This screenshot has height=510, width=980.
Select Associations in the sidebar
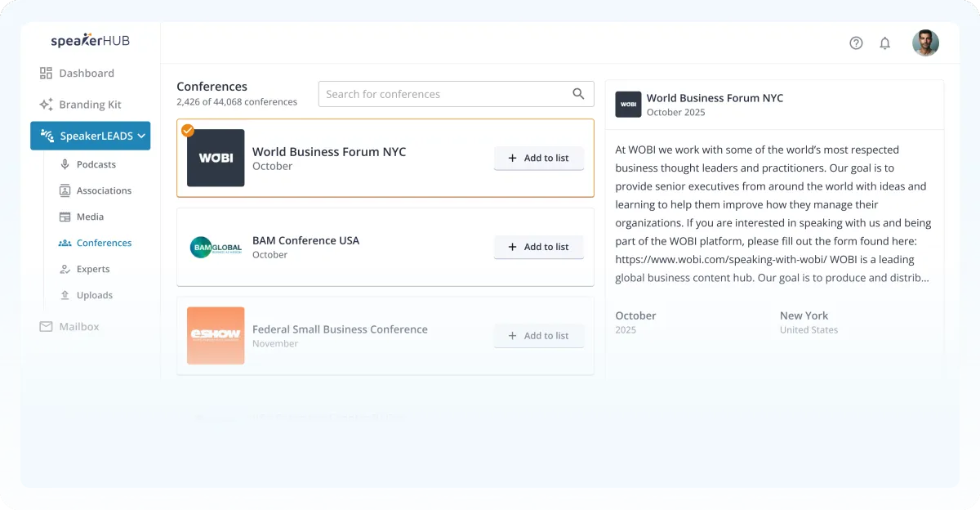[x=104, y=190]
